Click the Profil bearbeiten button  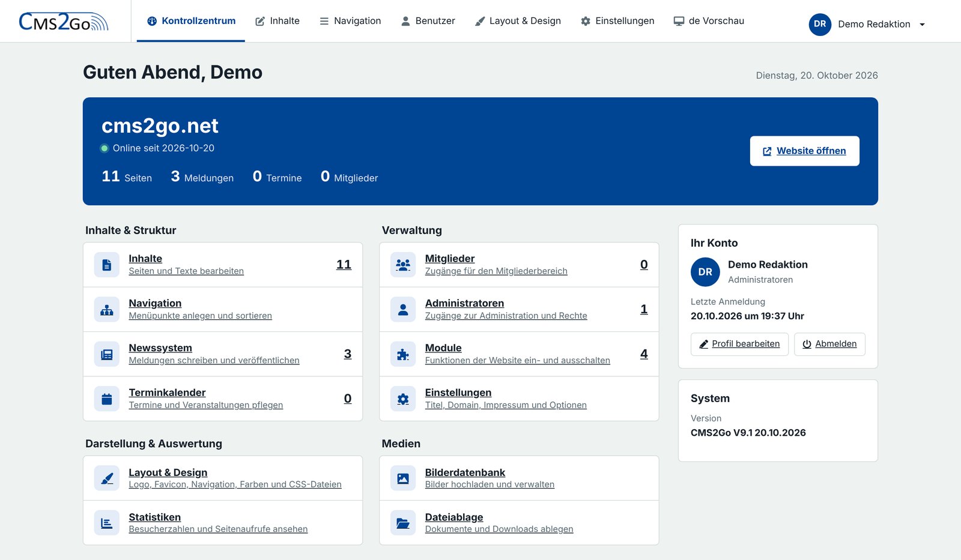tap(739, 344)
